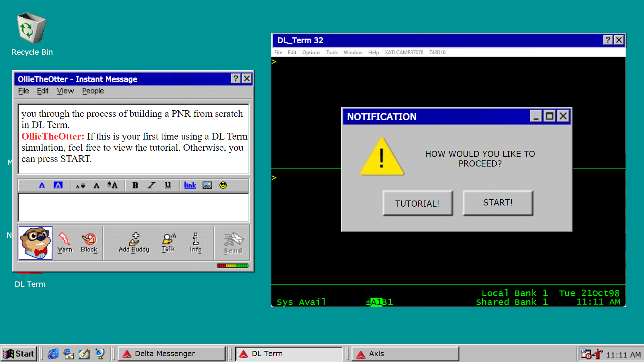Open buddy Info icon

tap(196, 242)
